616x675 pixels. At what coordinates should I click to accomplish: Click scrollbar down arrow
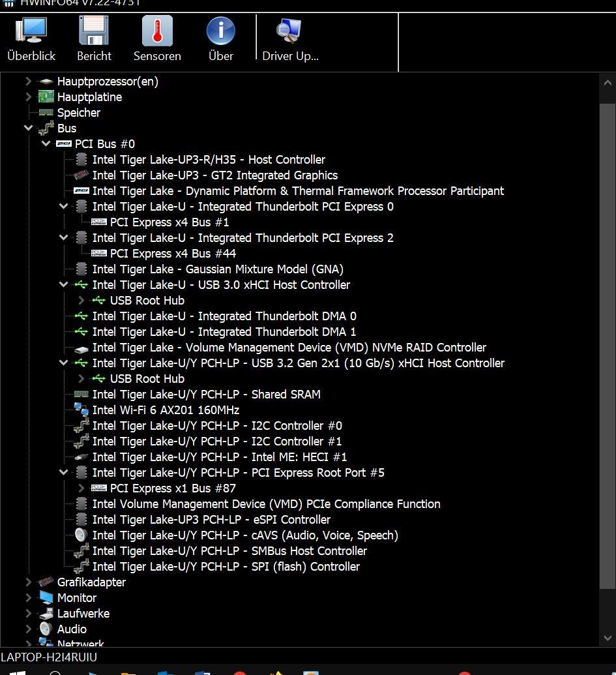point(608,638)
